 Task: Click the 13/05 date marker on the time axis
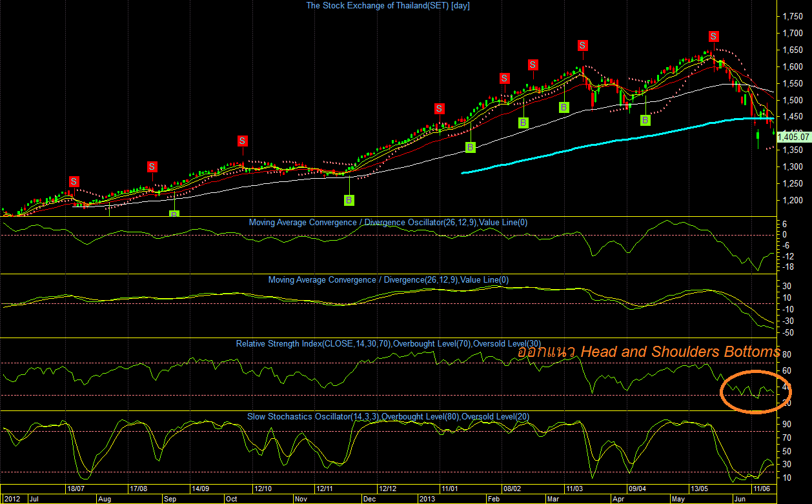click(700, 489)
